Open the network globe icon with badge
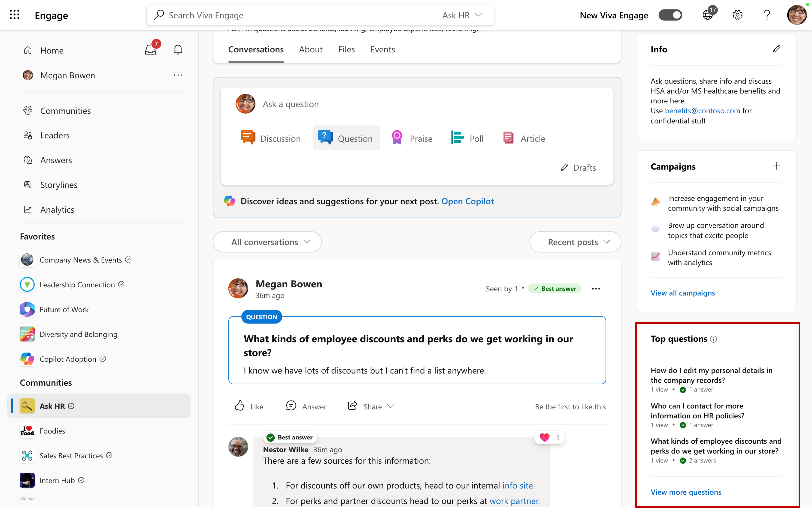 pos(708,15)
